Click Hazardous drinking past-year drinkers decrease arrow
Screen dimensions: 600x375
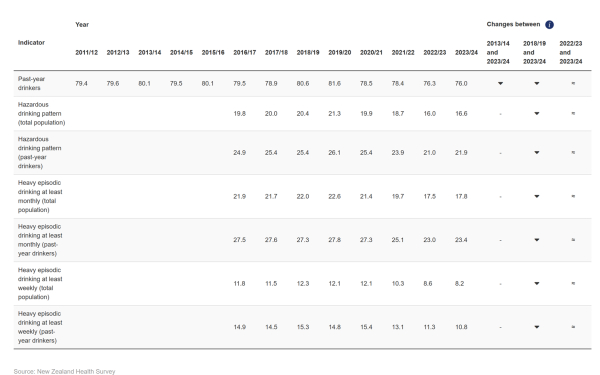[x=536, y=153]
